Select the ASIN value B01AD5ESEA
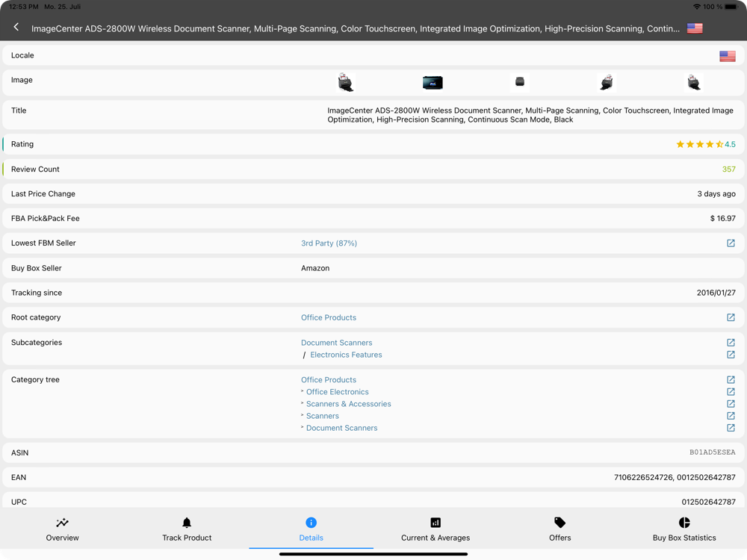Image resolution: width=747 pixels, height=560 pixels. [712, 452]
